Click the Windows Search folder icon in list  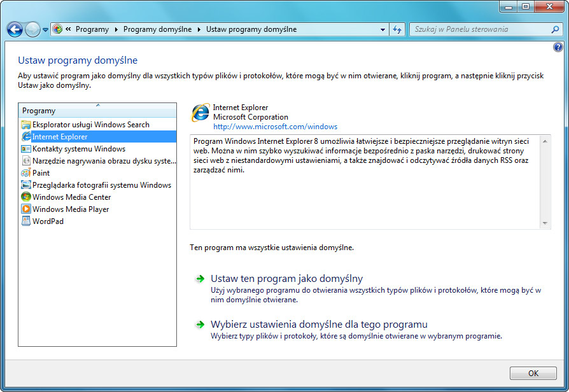pyautogui.click(x=25, y=125)
